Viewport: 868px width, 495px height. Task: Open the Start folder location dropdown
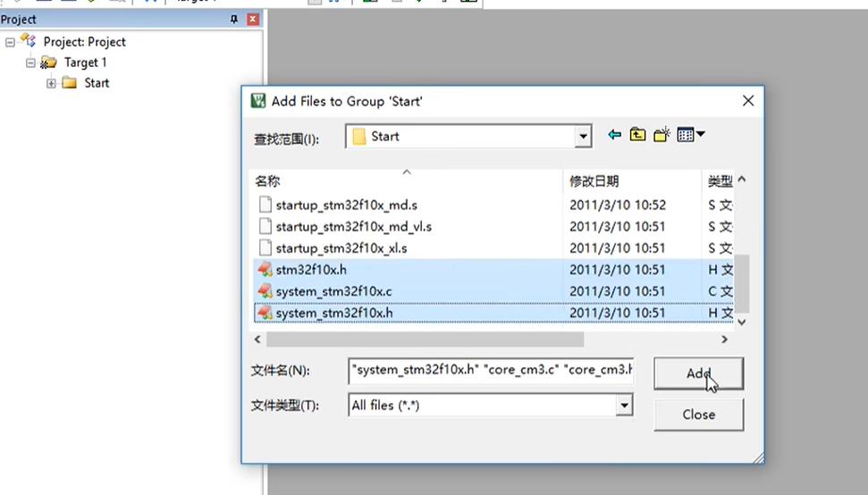pyautogui.click(x=583, y=137)
